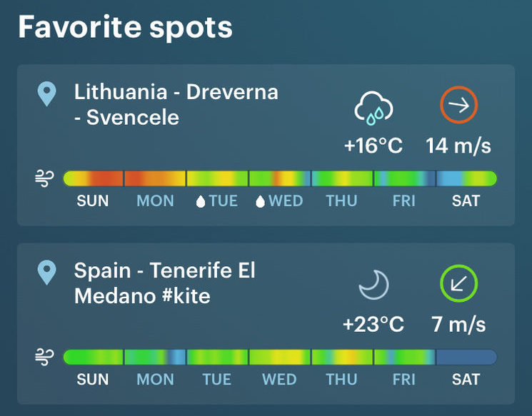The image size is (532, 416).
Task: Click the green wind direction arrow circle
Action: click(x=458, y=283)
